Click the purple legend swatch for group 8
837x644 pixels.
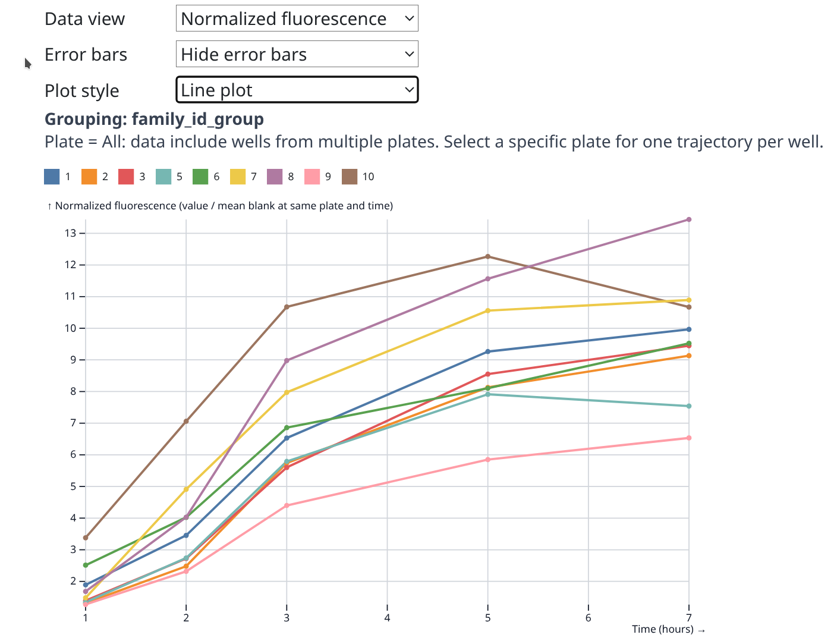pyautogui.click(x=275, y=177)
